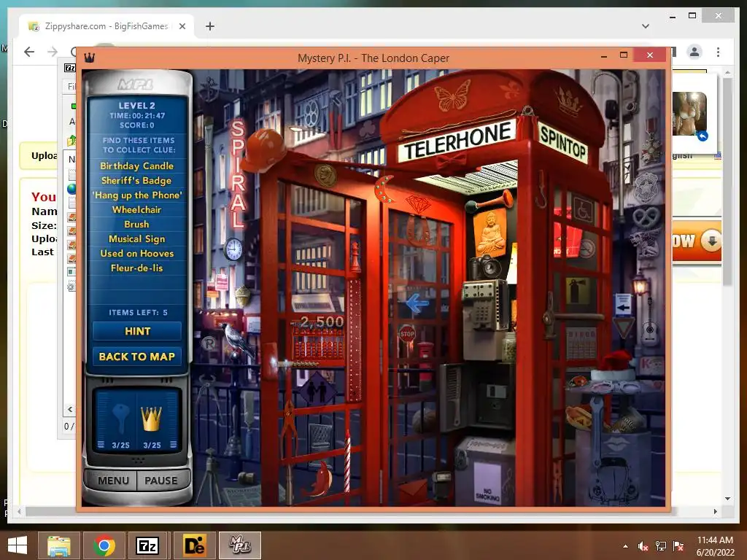Select the pocket watch clock on street
This screenshot has width=747, height=560.
(x=233, y=248)
